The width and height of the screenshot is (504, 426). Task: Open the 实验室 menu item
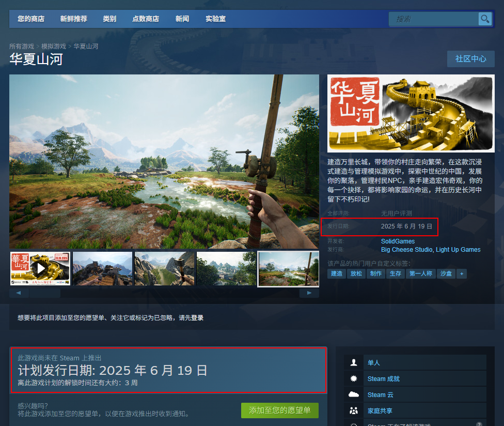(215, 19)
